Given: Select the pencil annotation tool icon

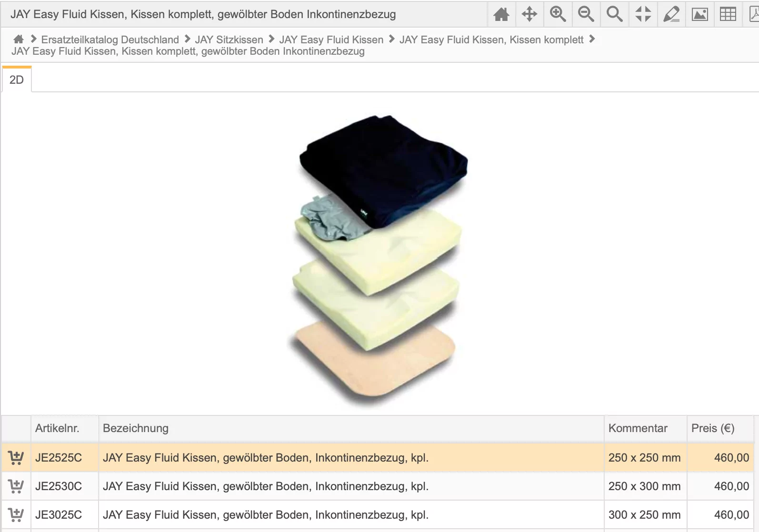Looking at the screenshot, I should [x=671, y=14].
